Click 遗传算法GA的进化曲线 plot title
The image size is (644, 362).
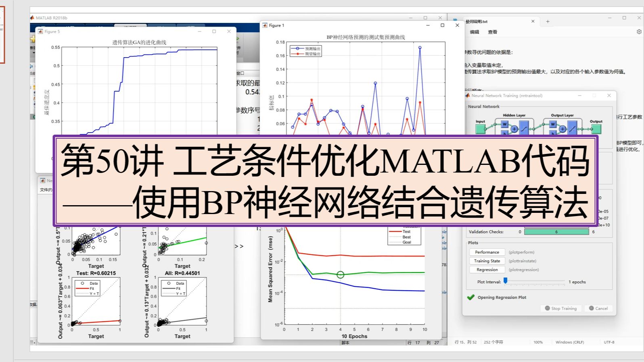[x=139, y=42]
